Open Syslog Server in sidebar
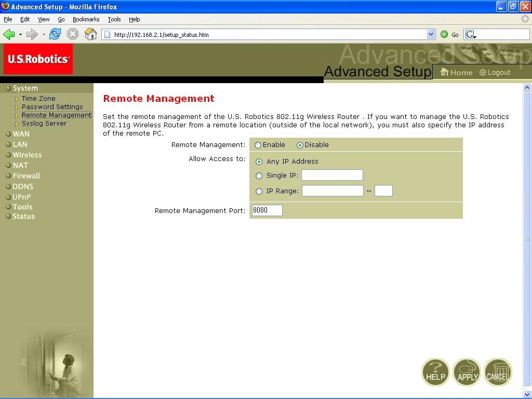The height and width of the screenshot is (399, 532). (x=44, y=124)
